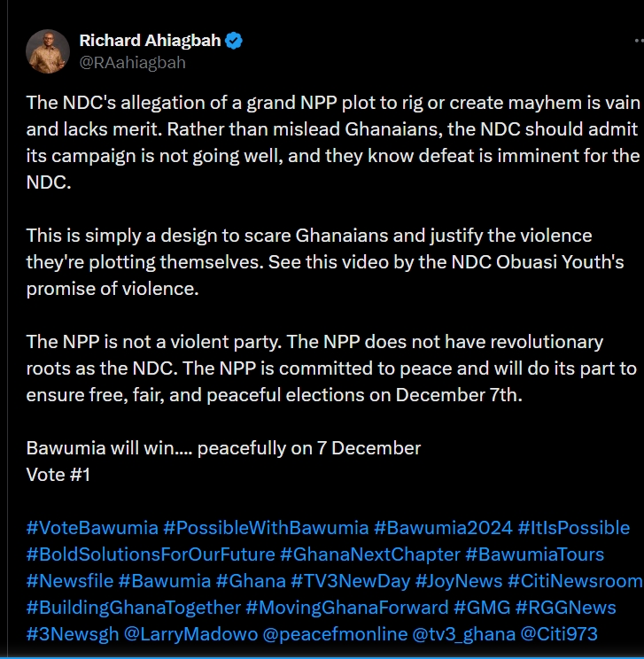This screenshot has height=659, width=644.
Task: Select the #Bawumia2024 hashtag
Action: pyautogui.click(x=443, y=528)
